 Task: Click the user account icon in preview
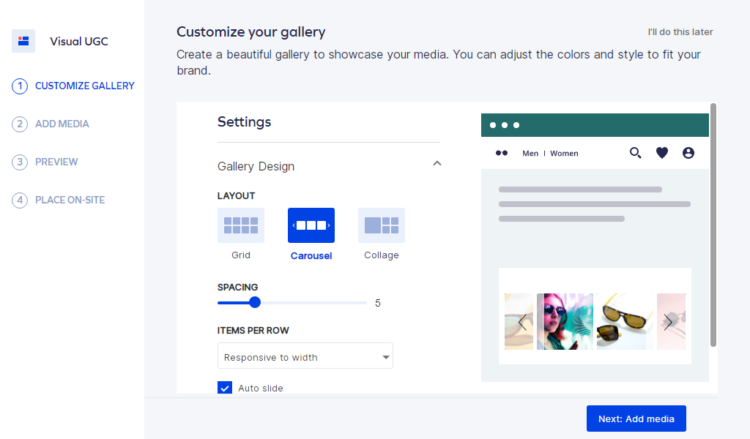click(x=688, y=153)
